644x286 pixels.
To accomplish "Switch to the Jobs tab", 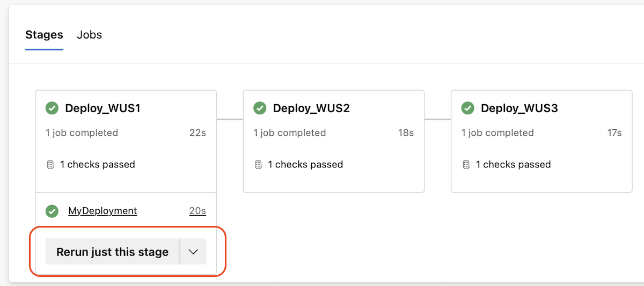I will (x=90, y=35).
